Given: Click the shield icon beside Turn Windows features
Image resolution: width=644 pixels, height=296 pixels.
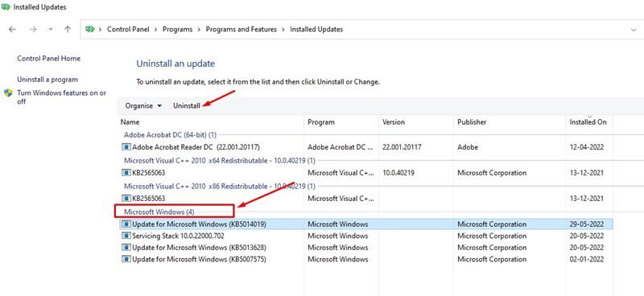Looking at the screenshot, I should (8, 92).
